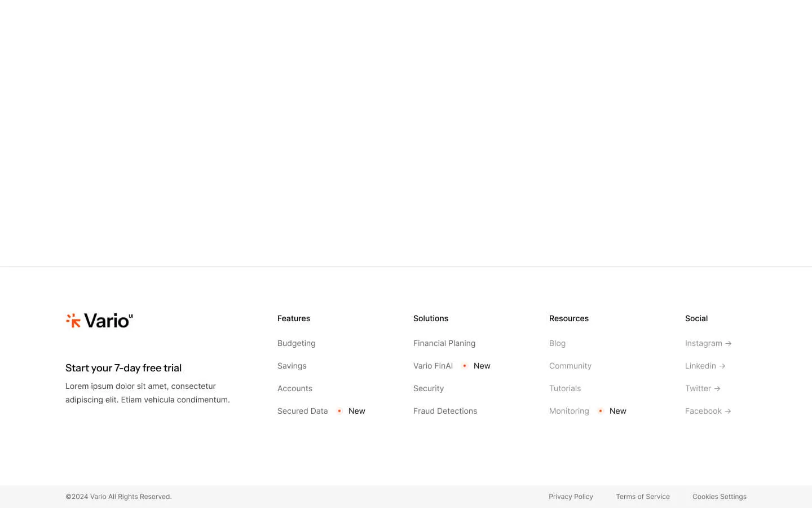812x508 pixels.
Task: Open the Instagram social link
Action: coord(703,343)
